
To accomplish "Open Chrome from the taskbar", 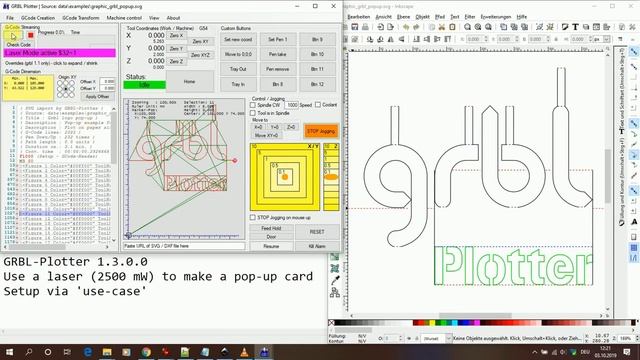I will [x=146, y=352].
